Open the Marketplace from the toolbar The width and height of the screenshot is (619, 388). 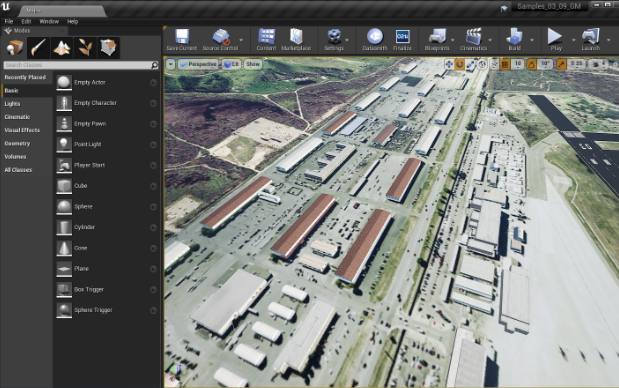point(296,39)
